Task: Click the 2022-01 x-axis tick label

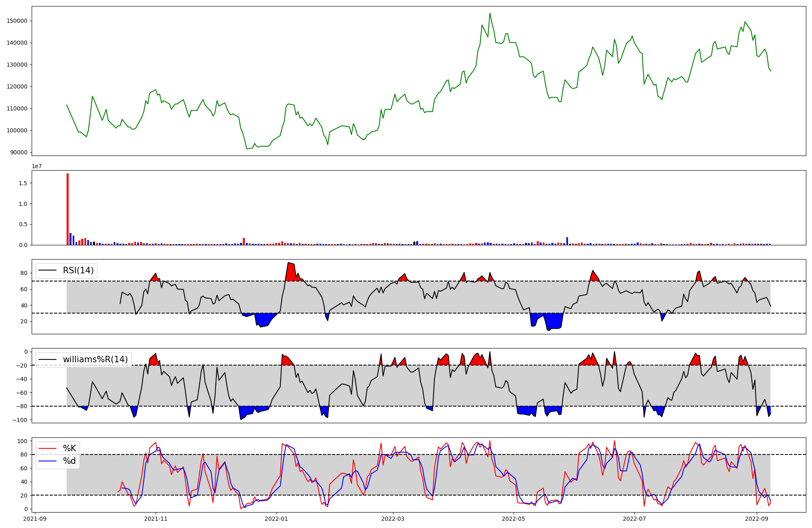Action: tap(276, 519)
